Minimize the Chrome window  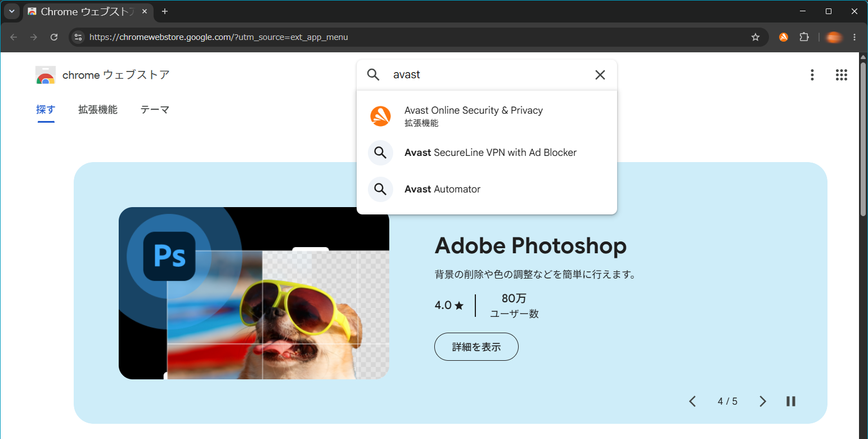tap(803, 11)
